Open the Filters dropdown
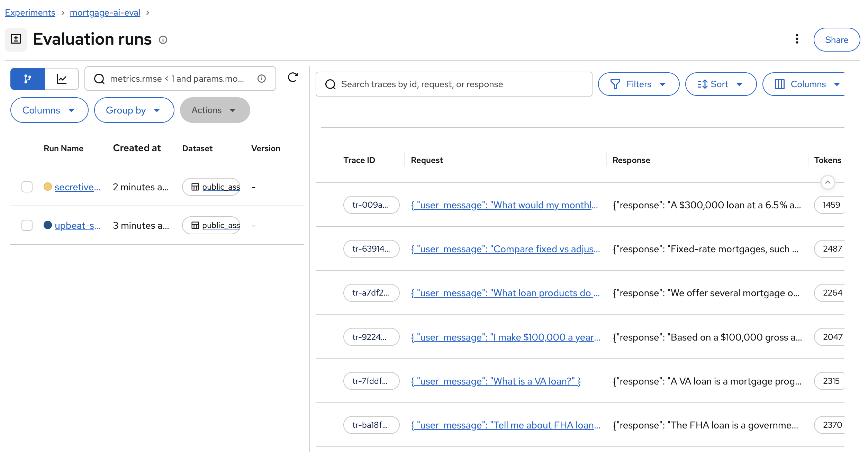868x452 pixels. coord(638,84)
